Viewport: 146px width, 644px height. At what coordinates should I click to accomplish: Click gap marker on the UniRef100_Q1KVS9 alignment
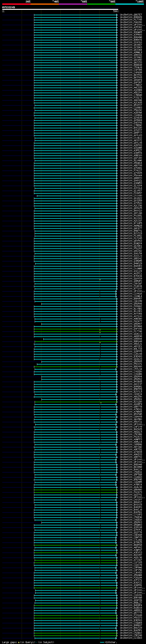(x=100, y=279)
